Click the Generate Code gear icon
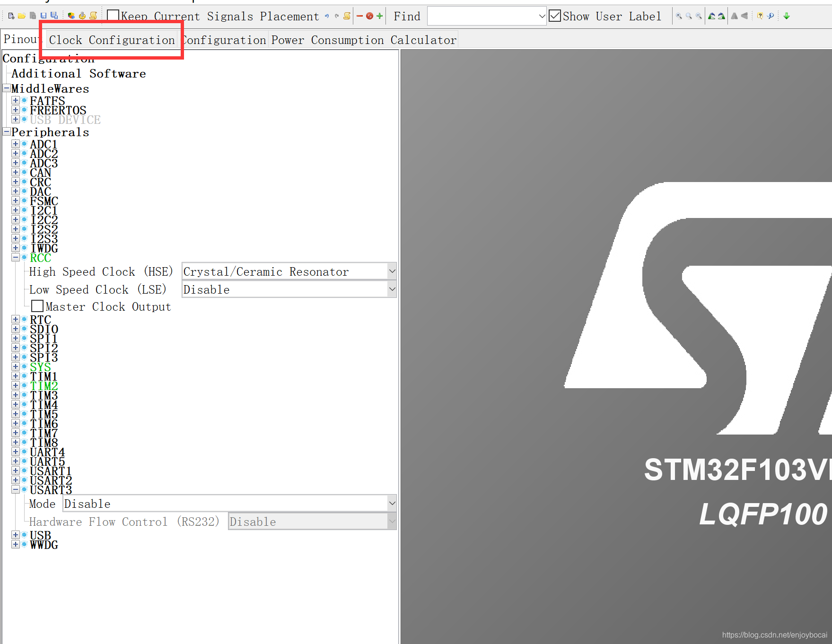Screen dimensions: 832x644 pyautogui.click(x=82, y=16)
